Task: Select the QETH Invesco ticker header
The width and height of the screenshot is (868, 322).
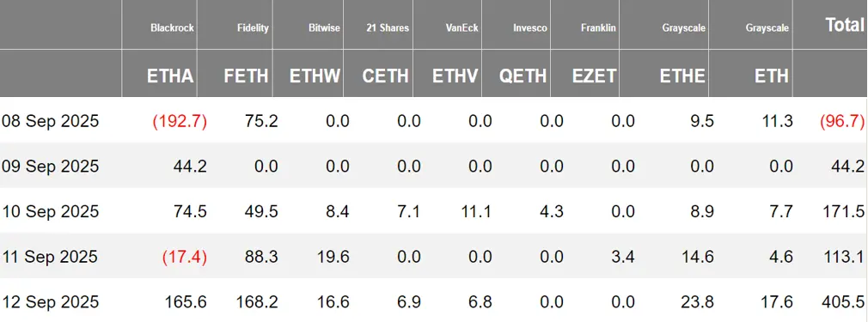Action: [523, 76]
